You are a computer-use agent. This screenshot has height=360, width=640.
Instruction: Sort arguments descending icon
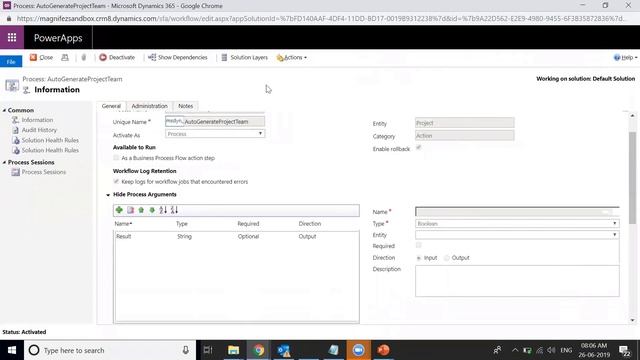174,210
